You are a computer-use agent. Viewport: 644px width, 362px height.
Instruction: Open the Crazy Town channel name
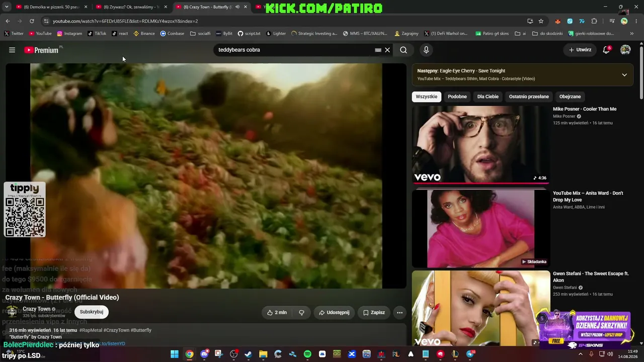tap(37, 309)
